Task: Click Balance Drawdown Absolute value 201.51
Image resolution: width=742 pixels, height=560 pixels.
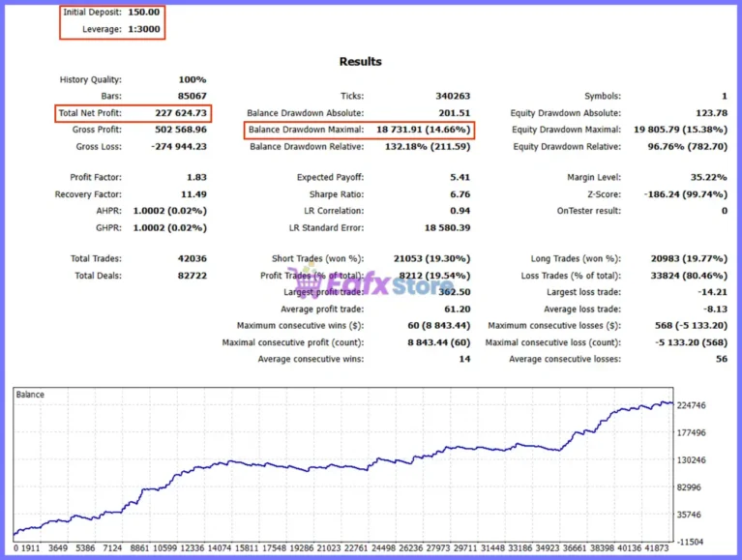Action: (455, 113)
